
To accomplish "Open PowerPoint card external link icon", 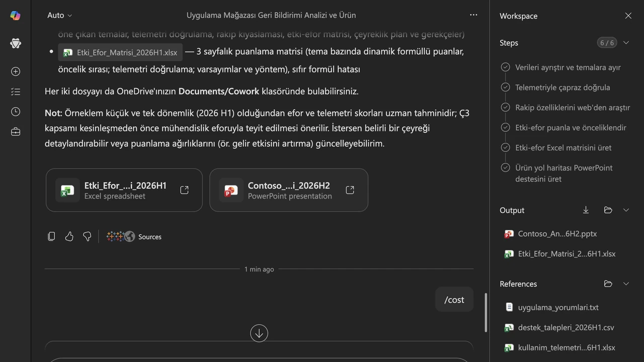I will coord(350,190).
